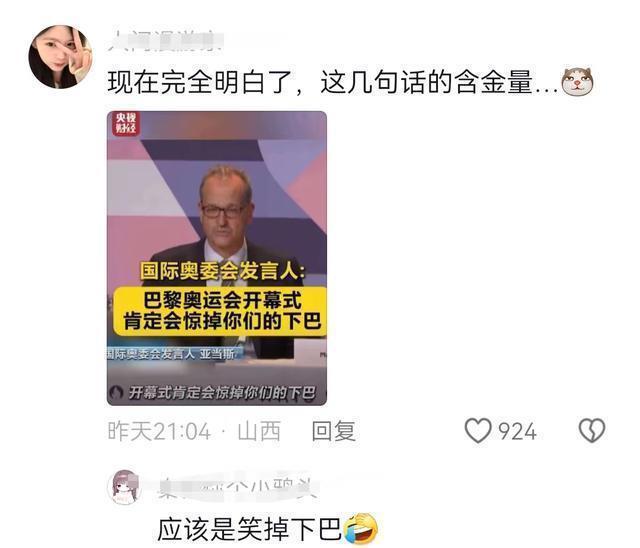Screen dimensions: 640x548
Task: Open the replier's blurred username
Action: (x=238, y=487)
